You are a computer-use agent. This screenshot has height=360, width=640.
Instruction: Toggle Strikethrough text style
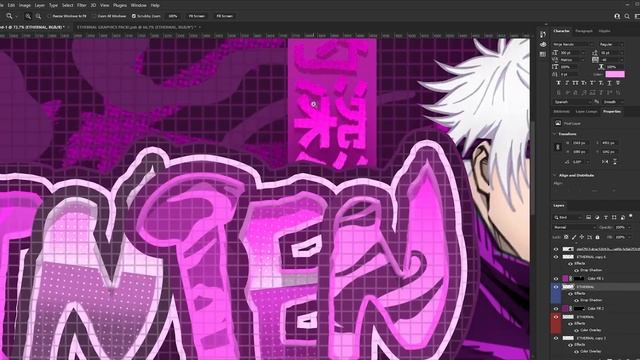(x=618, y=83)
